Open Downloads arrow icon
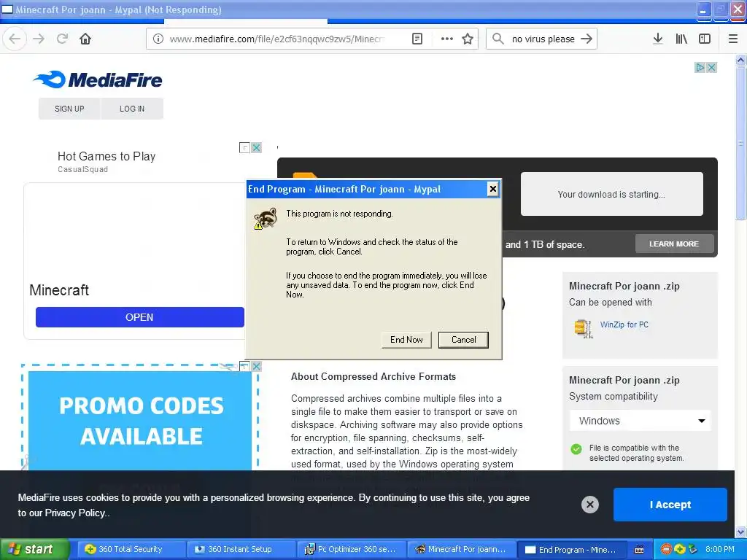This screenshot has width=747, height=560. tap(657, 39)
